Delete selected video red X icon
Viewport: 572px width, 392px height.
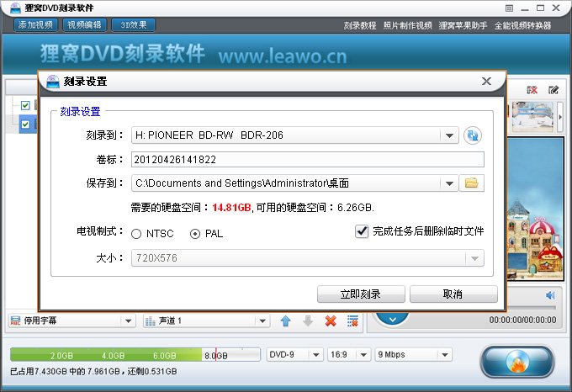pyautogui.click(x=331, y=320)
